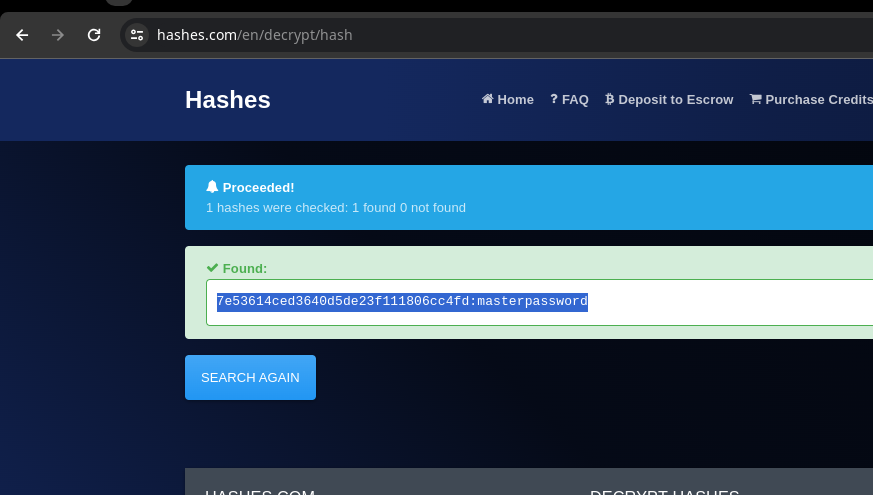The height and width of the screenshot is (495, 873).
Task: Go to the Home nav link text
Action: (x=515, y=100)
